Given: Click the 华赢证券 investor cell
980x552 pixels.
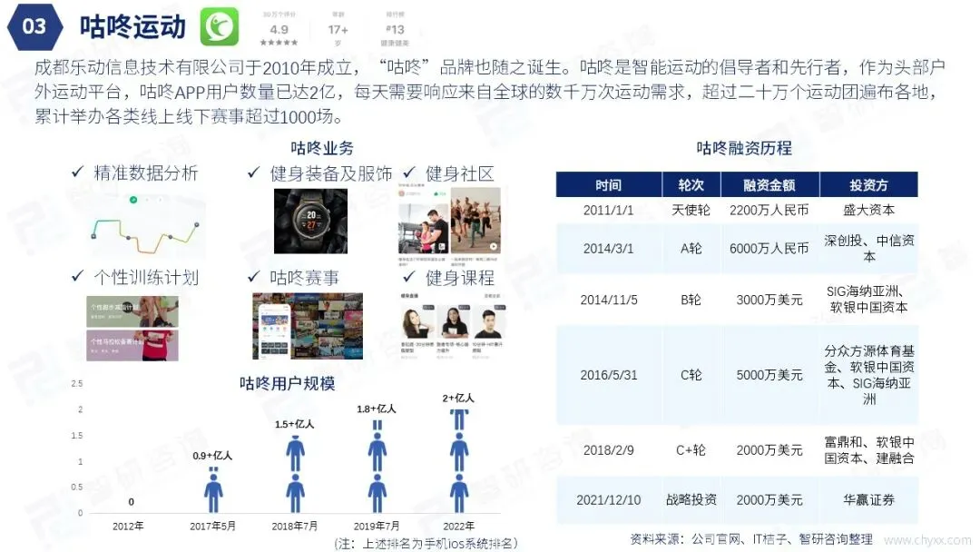Looking at the screenshot, I should point(868,500).
